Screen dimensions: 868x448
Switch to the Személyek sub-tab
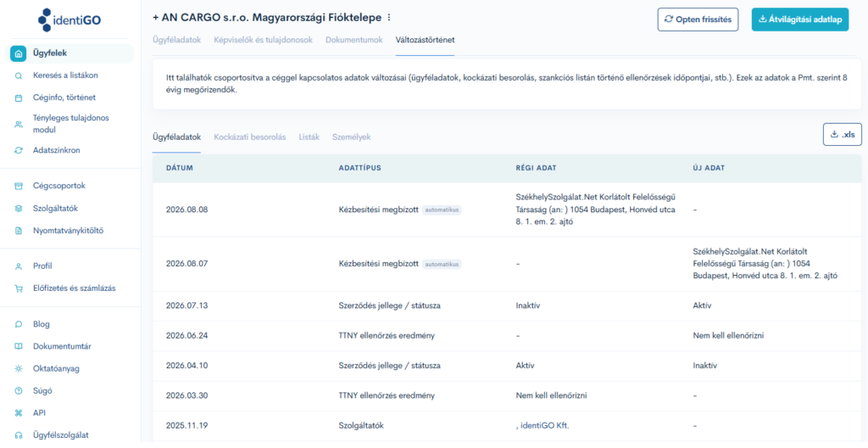(x=352, y=137)
